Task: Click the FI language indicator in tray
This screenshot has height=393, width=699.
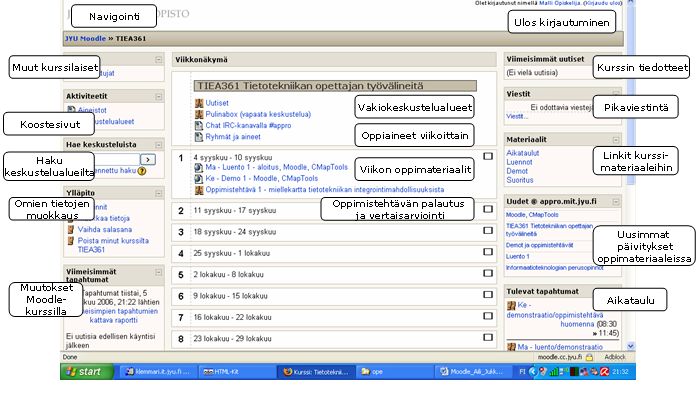Action: pyautogui.click(x=522, y=372)
